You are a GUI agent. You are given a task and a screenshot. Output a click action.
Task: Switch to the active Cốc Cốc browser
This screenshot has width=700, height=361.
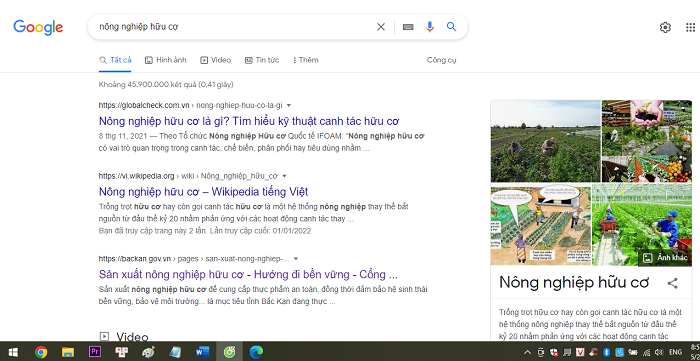(x=229, y=352)
